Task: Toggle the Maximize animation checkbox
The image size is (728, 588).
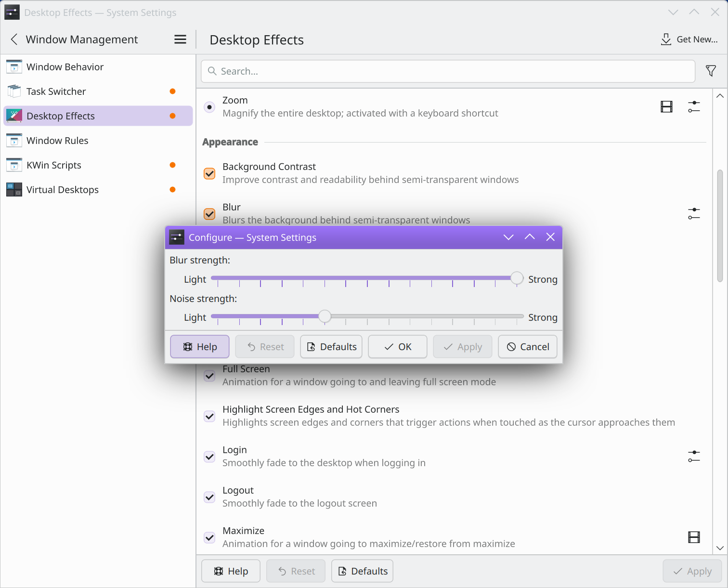Action: [x=209, y=537]
